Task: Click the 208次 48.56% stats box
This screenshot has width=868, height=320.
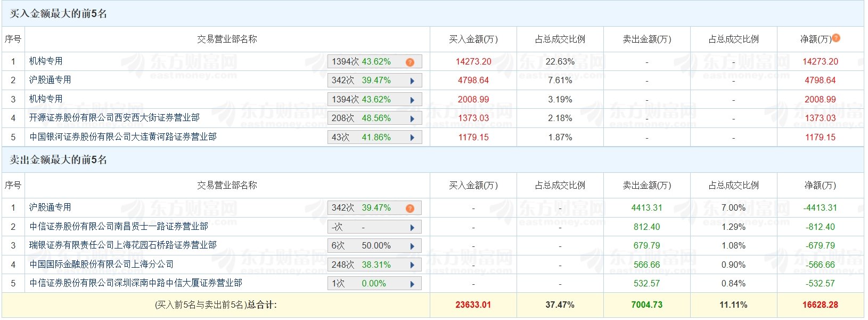Action: [x=374, y=118]
